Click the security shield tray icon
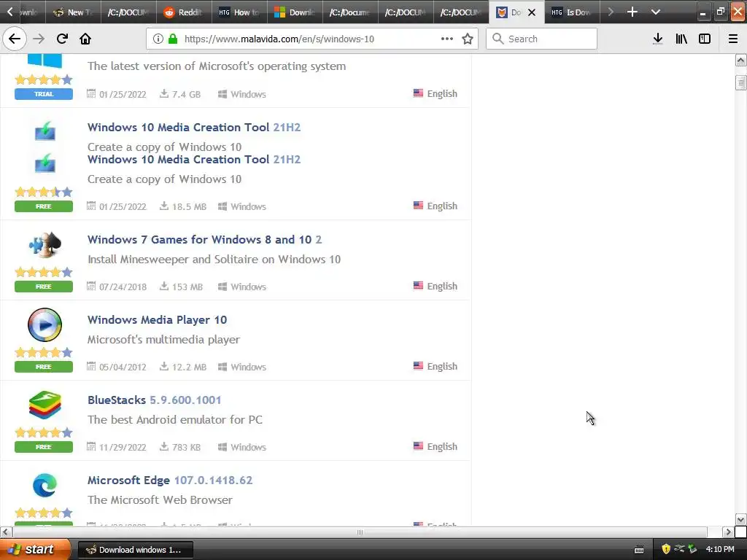Screen dimensions: 747x560 pos(666,549)
